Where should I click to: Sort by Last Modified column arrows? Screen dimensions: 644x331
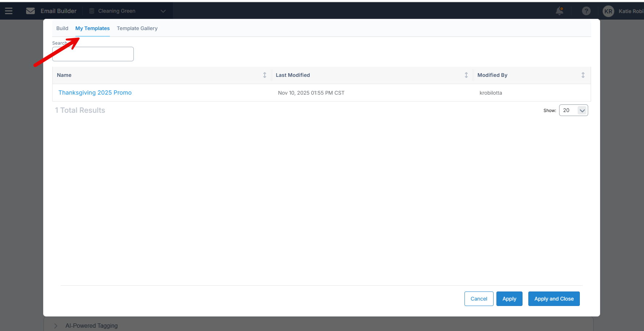click(x=466, y=75)
